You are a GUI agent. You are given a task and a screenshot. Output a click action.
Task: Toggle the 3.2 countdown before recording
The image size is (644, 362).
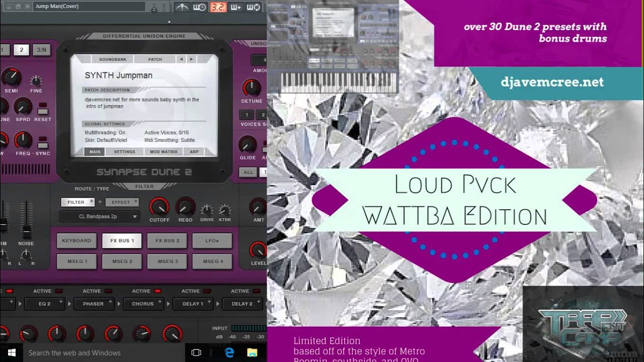pos(218,7)
